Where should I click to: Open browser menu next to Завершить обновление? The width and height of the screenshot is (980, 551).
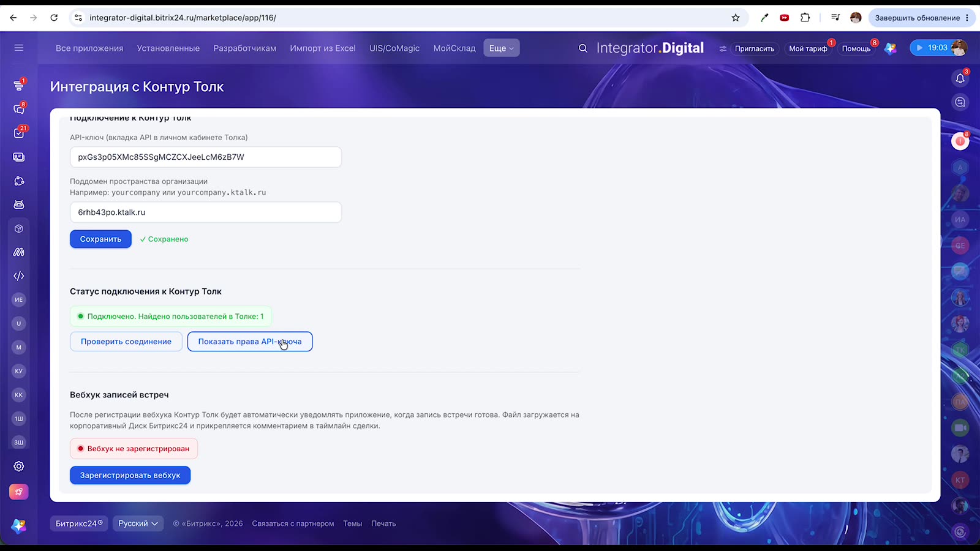click(x=967, y=18)
